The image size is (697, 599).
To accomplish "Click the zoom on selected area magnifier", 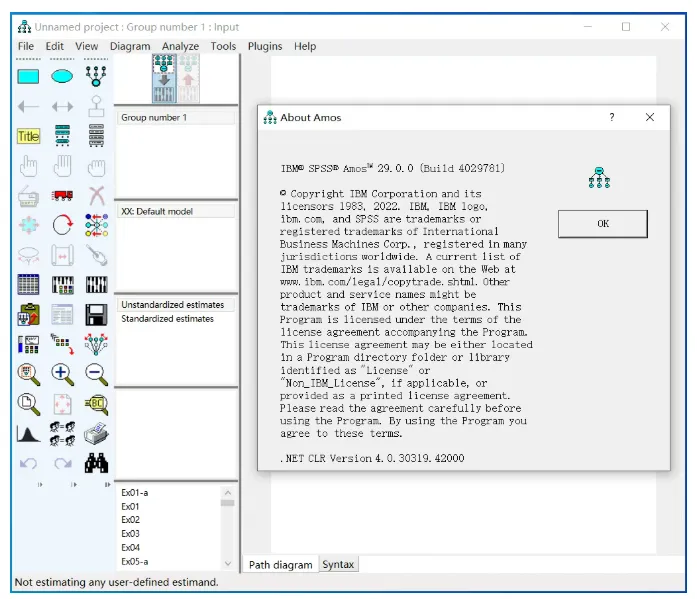I will click(28, 375).
